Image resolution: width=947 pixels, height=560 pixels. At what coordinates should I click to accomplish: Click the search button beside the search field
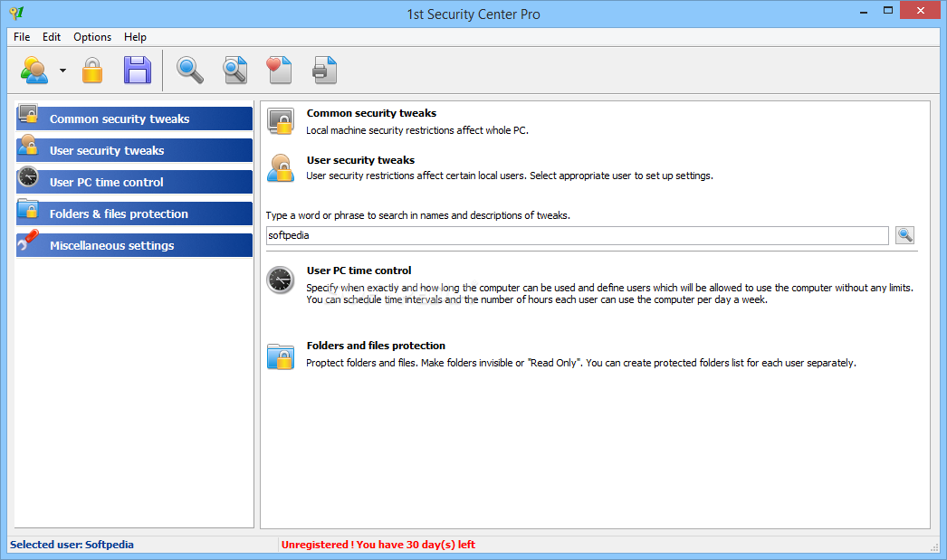click(x=904, y=235)
